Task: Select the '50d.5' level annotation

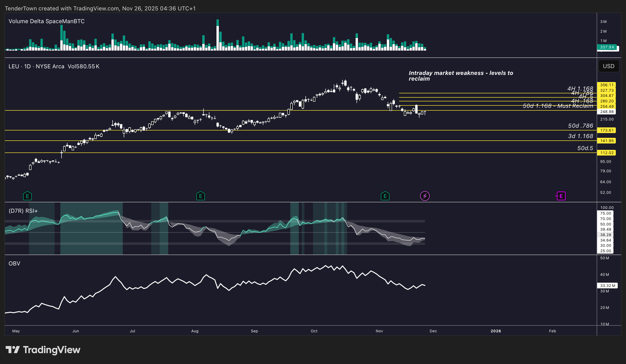Action: coord(585,148)
